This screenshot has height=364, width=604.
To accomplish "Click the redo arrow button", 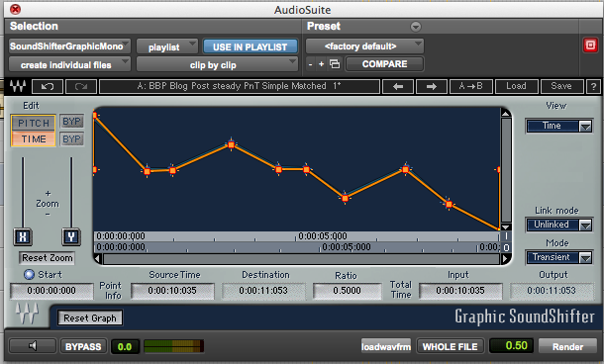I will [x=81, y=87].
